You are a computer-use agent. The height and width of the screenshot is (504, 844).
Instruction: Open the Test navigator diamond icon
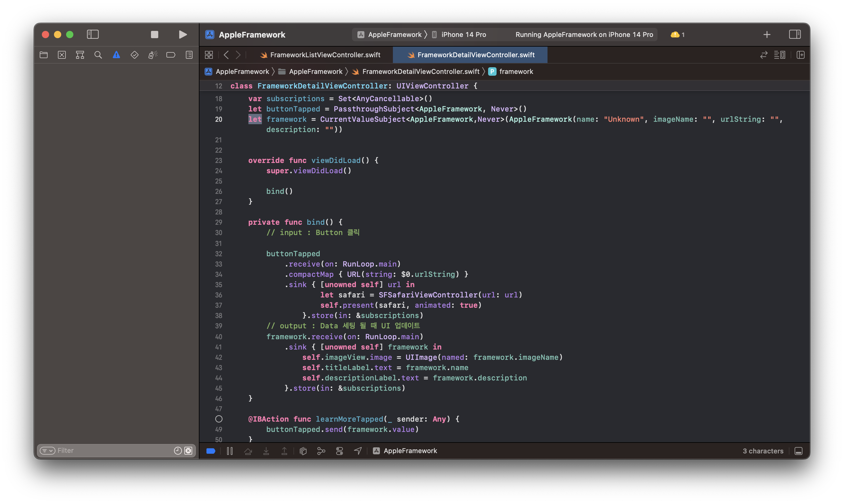click(x=135, y=54)
